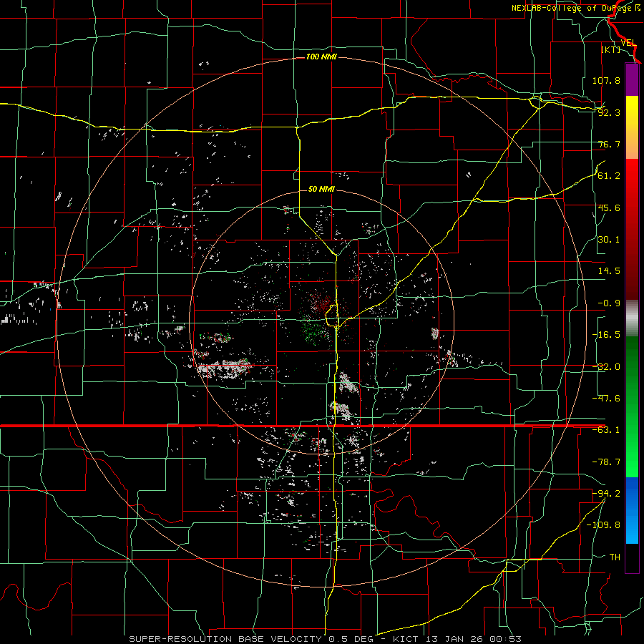This screenshot has height=644, width=644.
Task: Click the 107.8 velocity scale value
Action: [x=606, y=80]
